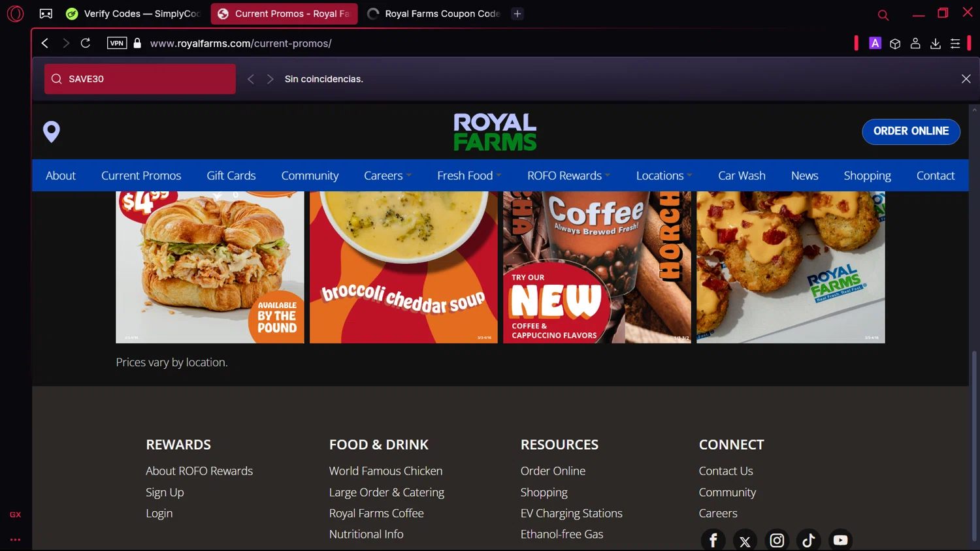Click the Sign Up footer link
The image size is (980, 551).
165,492
